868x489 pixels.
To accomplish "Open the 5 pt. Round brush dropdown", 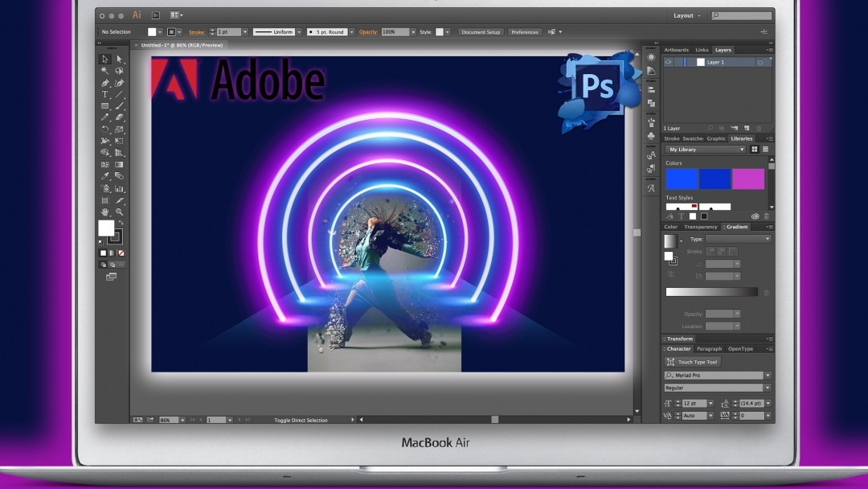I will click(351, 32).
